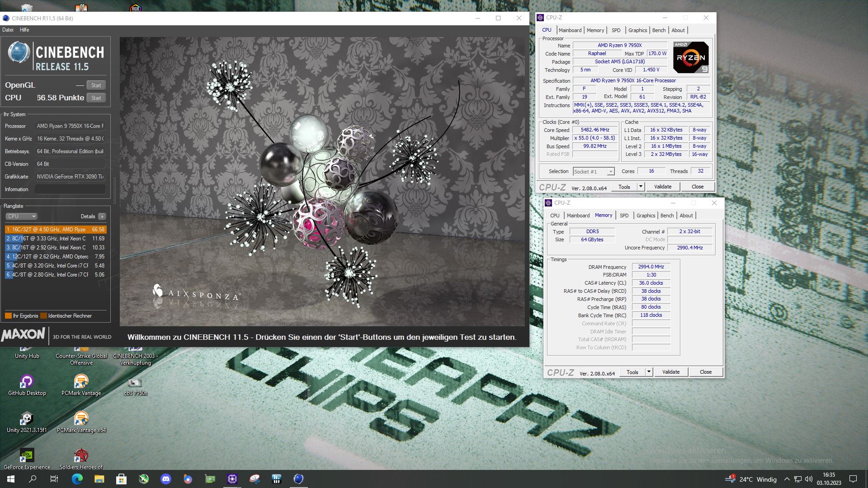Open Mainboard tab in lower CPU-Z window
Viewport: 868px width, 488px height.
pyautogui.click(x=578, y=216)
